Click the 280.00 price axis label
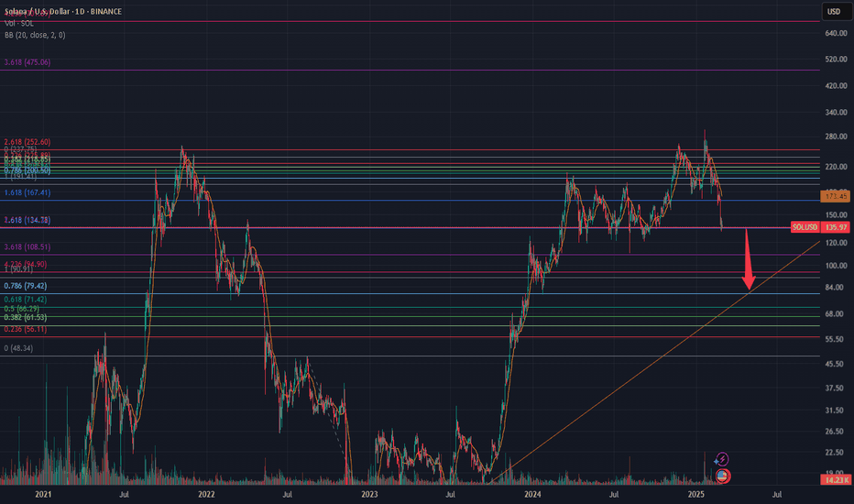This screenshot has height=504, width=854. pos(836,137)
